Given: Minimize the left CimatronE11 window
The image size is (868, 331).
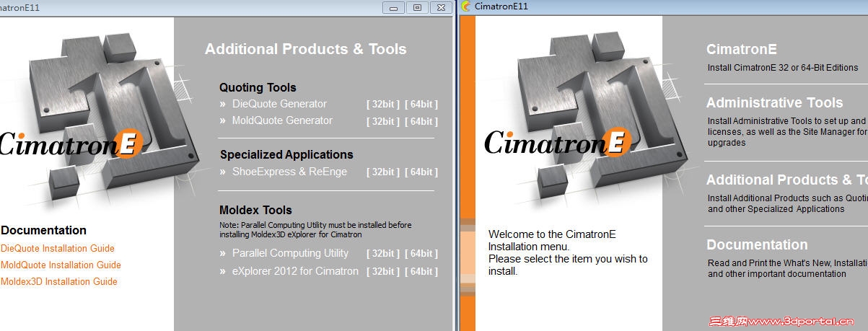Looking at the screenshot, I should click(x=393, y=7).
